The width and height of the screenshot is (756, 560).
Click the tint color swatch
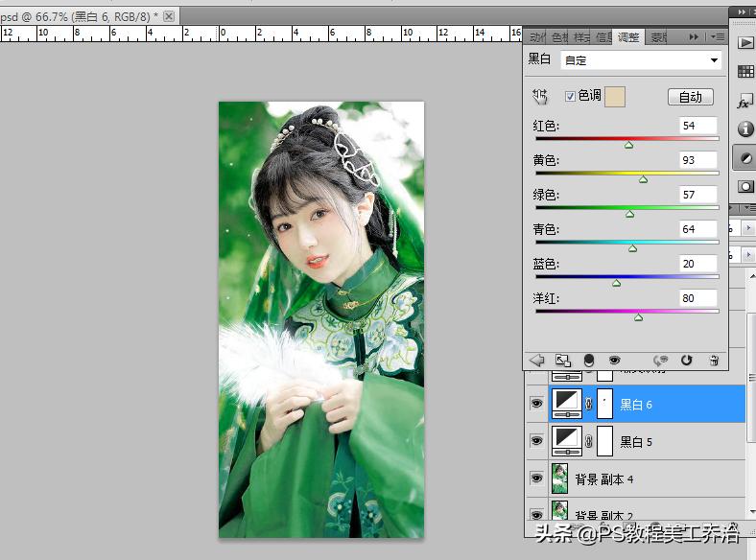click(614, 96)
